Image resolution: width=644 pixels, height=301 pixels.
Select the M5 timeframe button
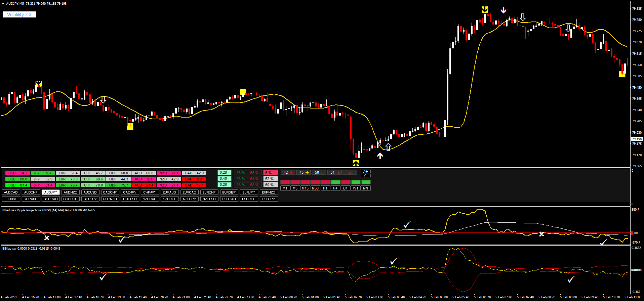pos(295,188)
